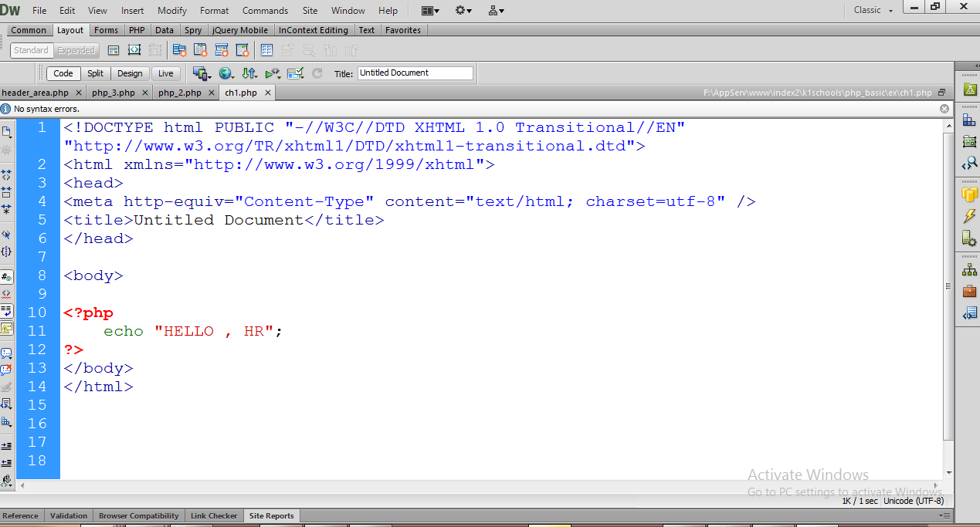Switch to Split view mode
The height and width of the screenshot is (527, 980).
click(x=95, y=73)
